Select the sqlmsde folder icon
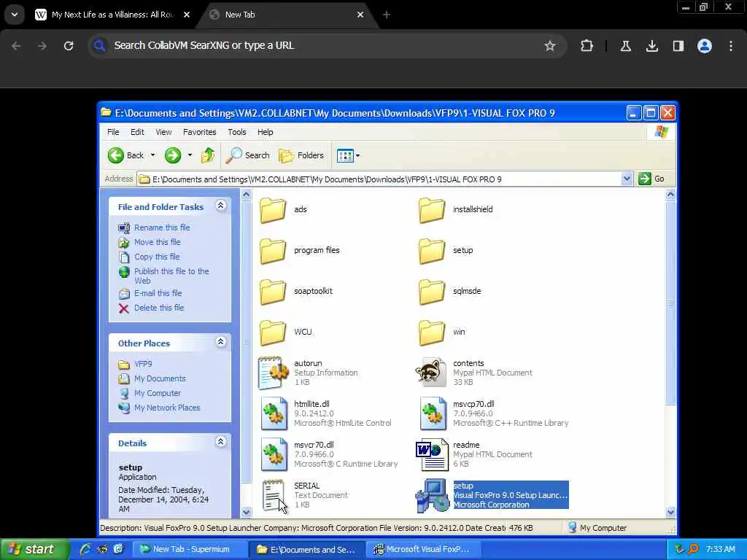The image size is (747, 560). 432,292
